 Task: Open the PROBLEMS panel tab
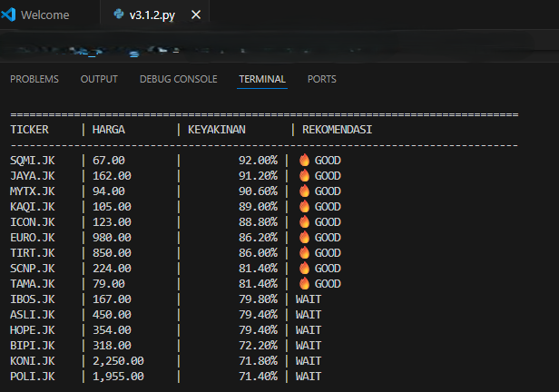(34, 79)
